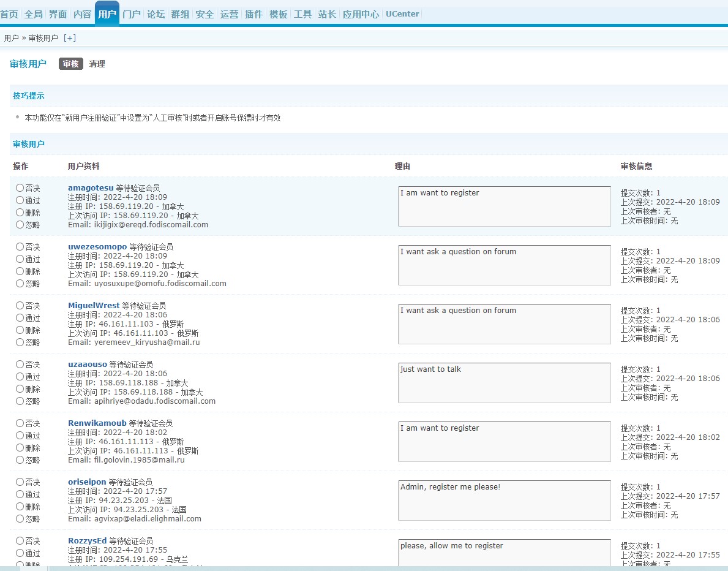The image size is (728, 571).
Task: Go to the 应用中心 tab
Action: [x=361, y=14]
